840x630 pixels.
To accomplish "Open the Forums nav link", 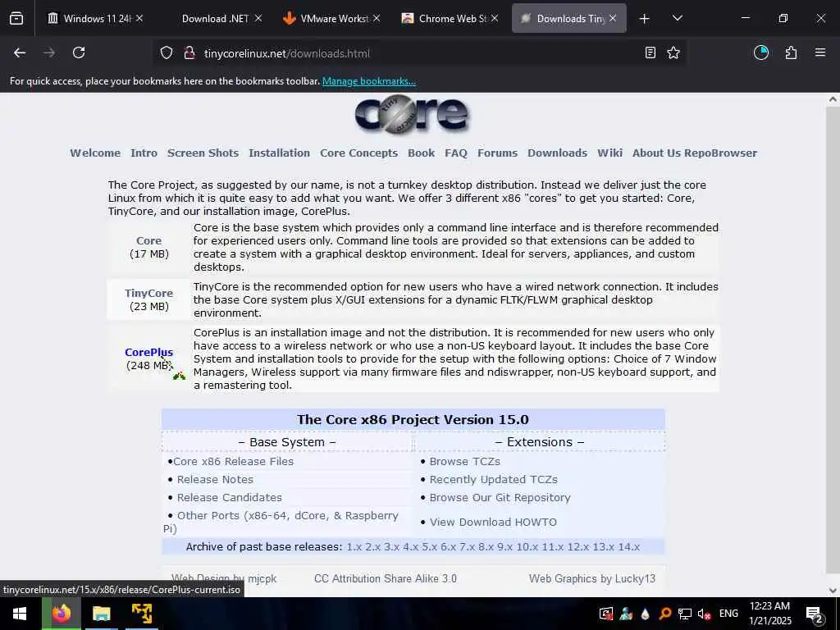I will [497, 153].
